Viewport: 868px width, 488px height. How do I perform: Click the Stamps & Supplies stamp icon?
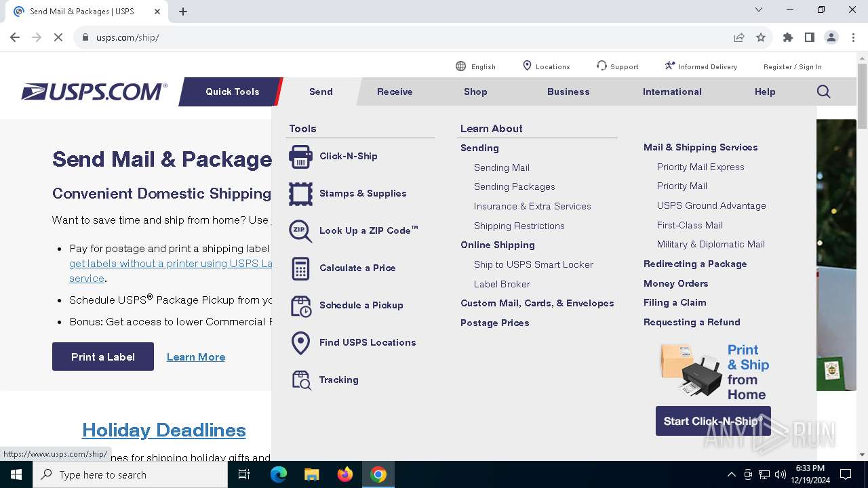pyautogui.click(x=300, y=194)
